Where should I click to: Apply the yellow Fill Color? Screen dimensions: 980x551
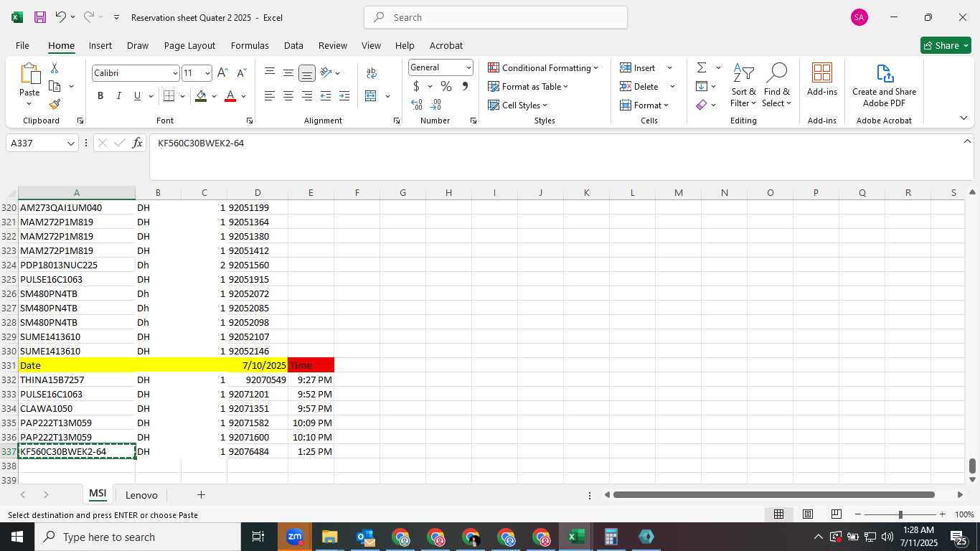pyautogui.click(x=201, y=96)
